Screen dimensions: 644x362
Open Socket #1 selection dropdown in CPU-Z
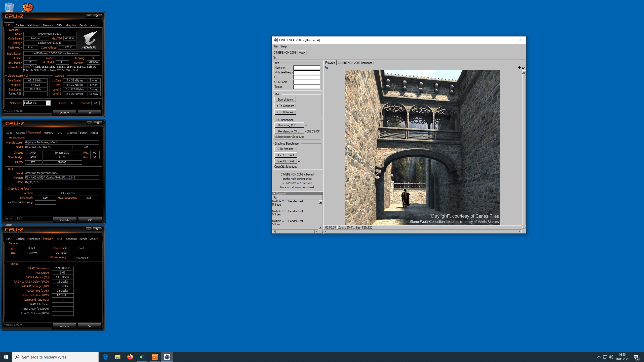pos(48,103)
